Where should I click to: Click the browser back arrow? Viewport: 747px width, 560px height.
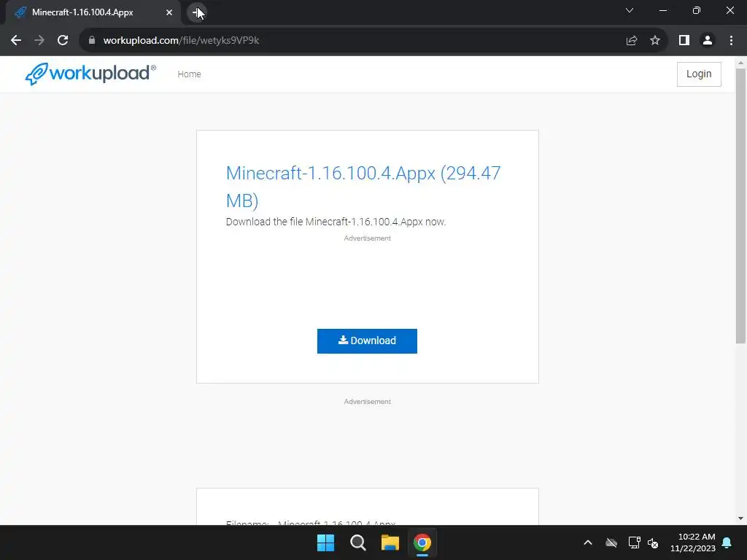pyautogui.click(x=16, y=41)
